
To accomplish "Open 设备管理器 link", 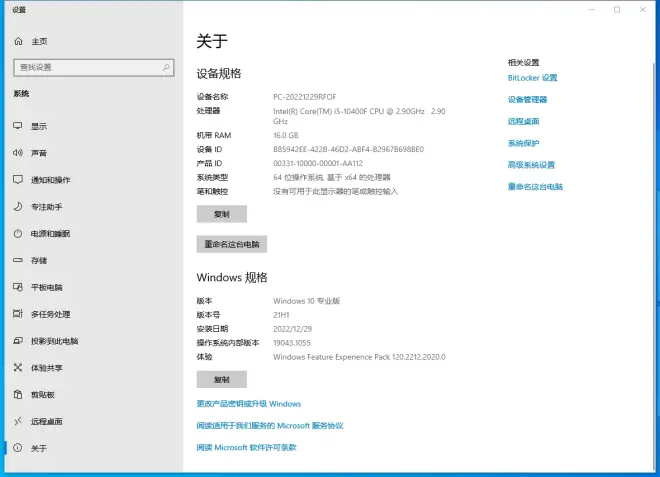I will [x=527, y=100].
